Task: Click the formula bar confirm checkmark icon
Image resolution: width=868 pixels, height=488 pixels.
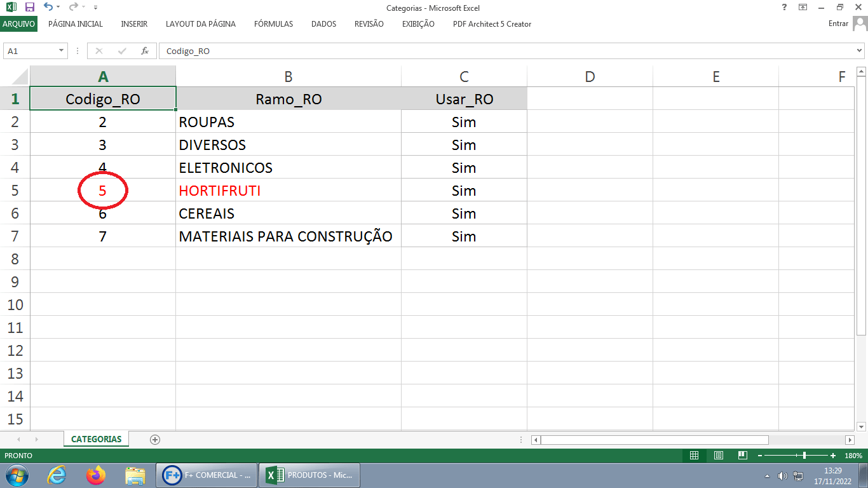Action: click(122, 51)
